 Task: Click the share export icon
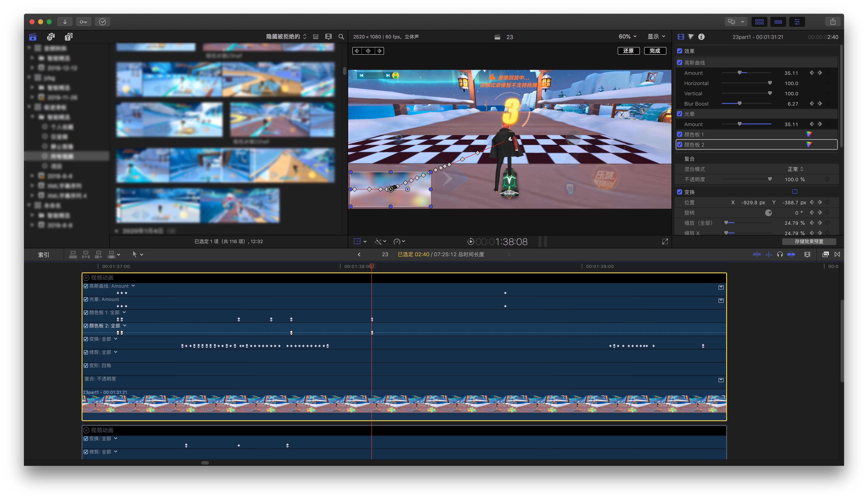pos(833,22)
